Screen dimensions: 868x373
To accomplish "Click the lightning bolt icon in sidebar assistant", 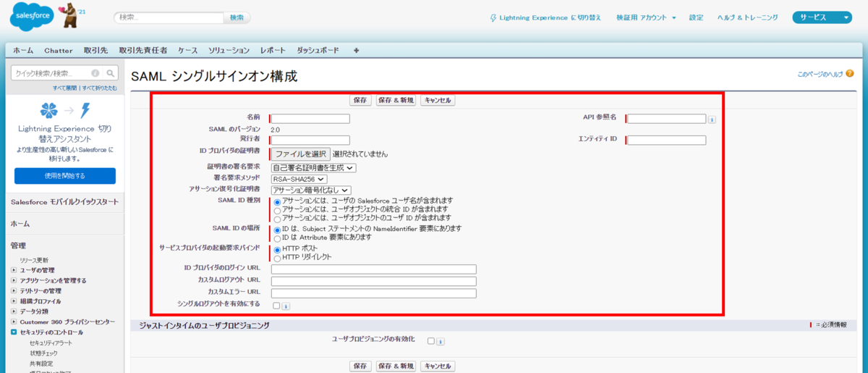I will click(x=85, y=111).
